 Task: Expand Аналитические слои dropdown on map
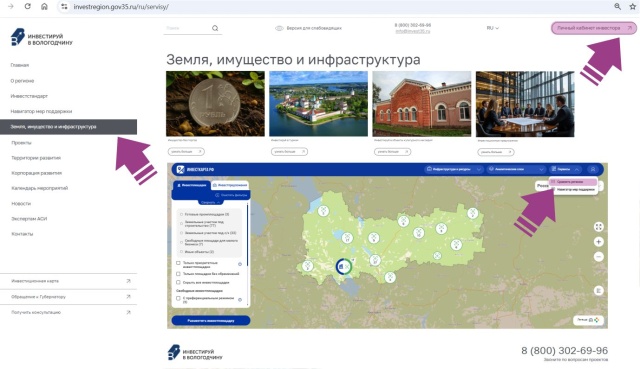(x=516, y=169)
